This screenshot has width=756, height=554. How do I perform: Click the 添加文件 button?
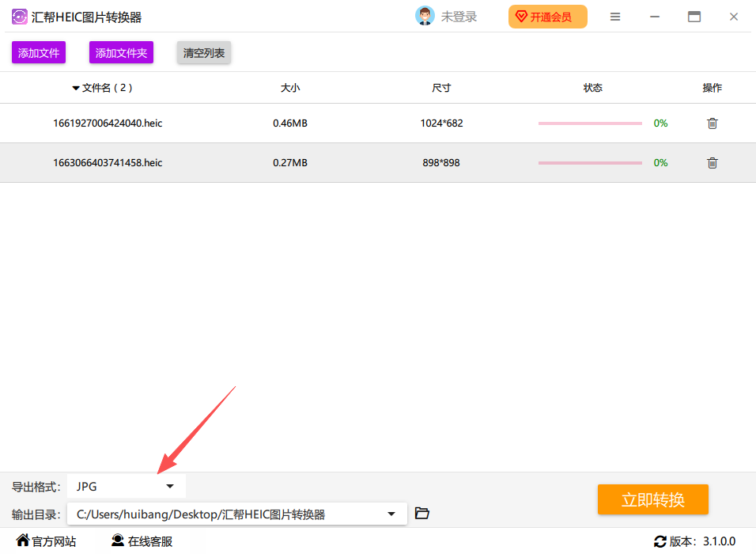[x=39, y=52]
